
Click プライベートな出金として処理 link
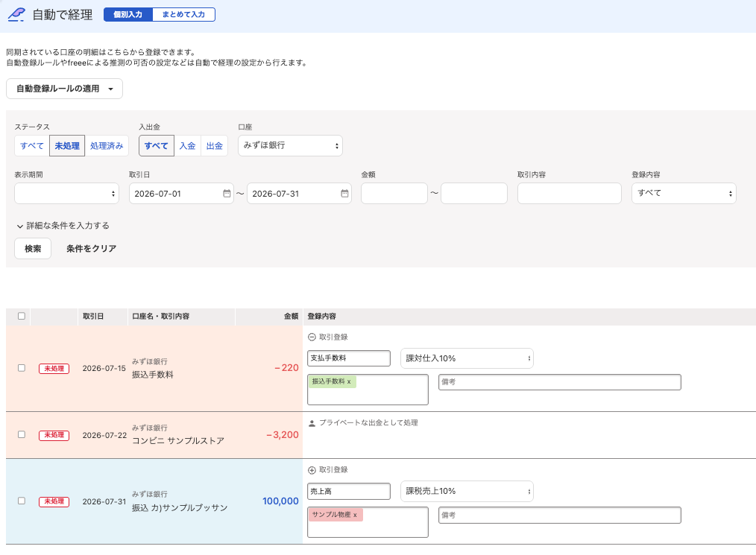tap(368, 422)
